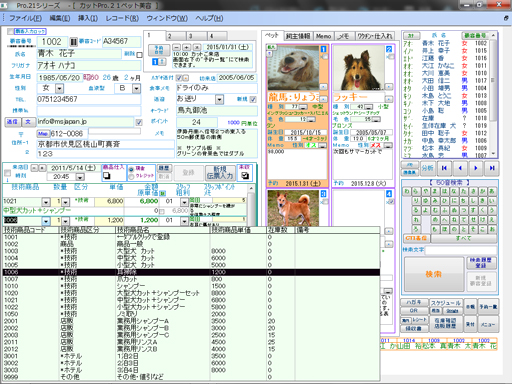Click the 分析 button
Viewport: 512px width, 384px height.
coord(427,168)
